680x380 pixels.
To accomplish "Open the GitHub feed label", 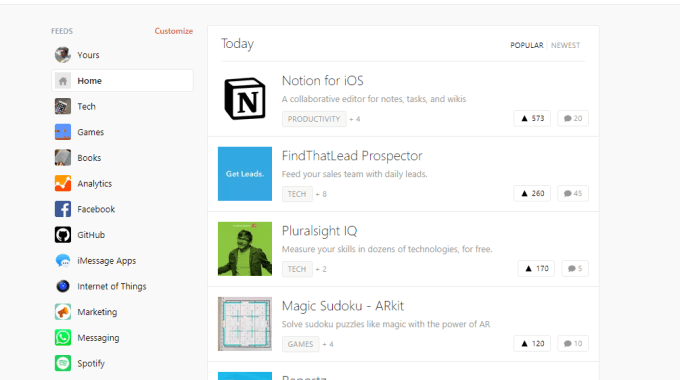I will click(x=91, y=235).
